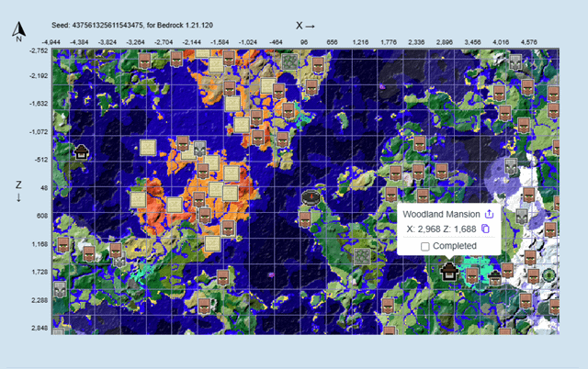
Task: Click the north compass arrow
Action: pyautogui.click(x=17, y=34)
